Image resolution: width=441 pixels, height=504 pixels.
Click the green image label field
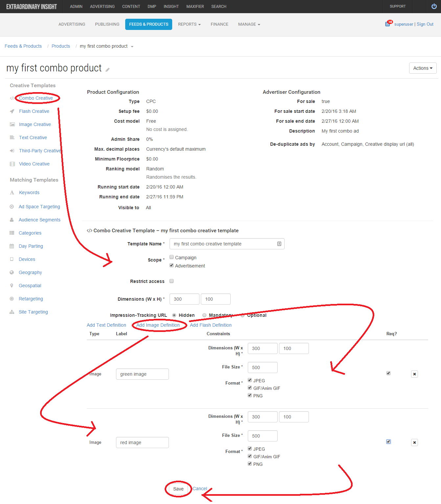coord(142,374)
